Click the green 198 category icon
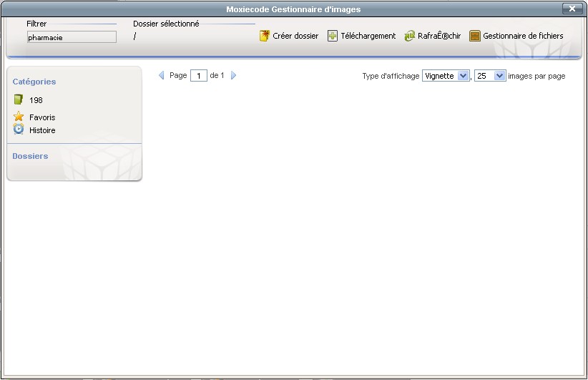 19,99
